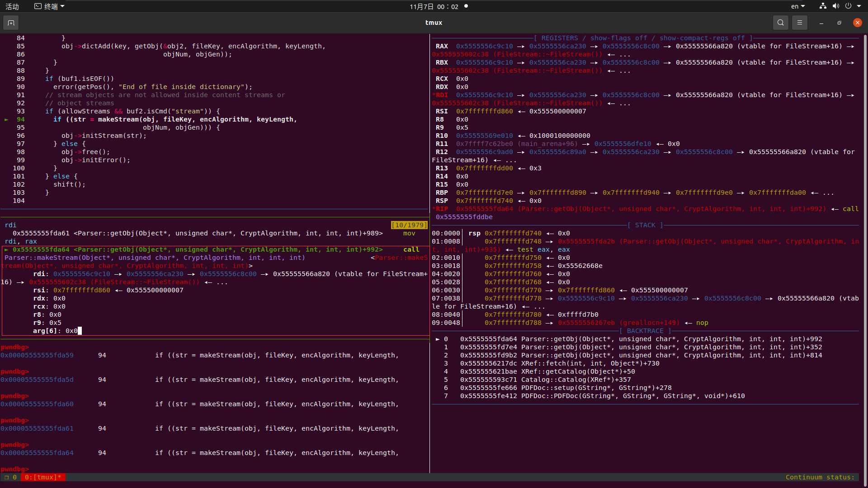Open the power system menu icon

point(848,6)
